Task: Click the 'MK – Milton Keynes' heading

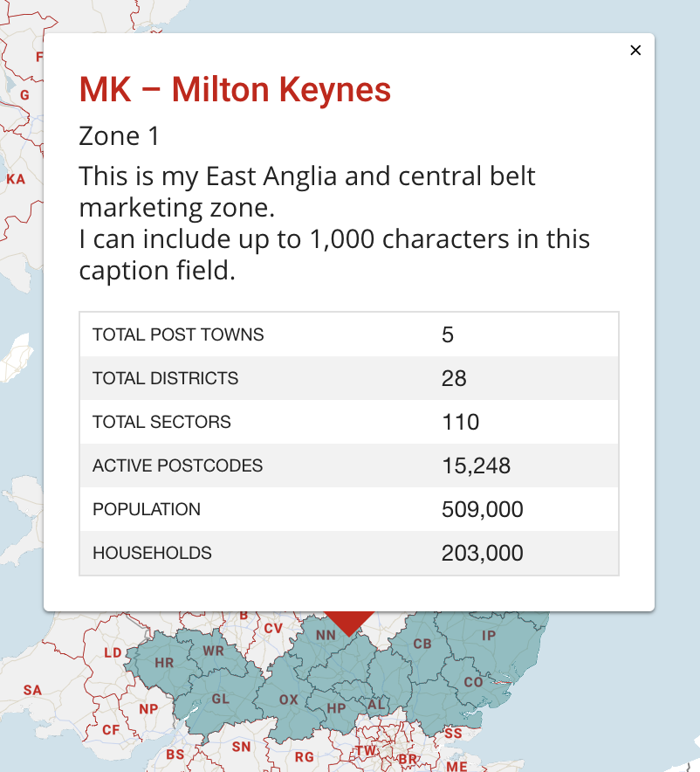Action: [235, 90]
